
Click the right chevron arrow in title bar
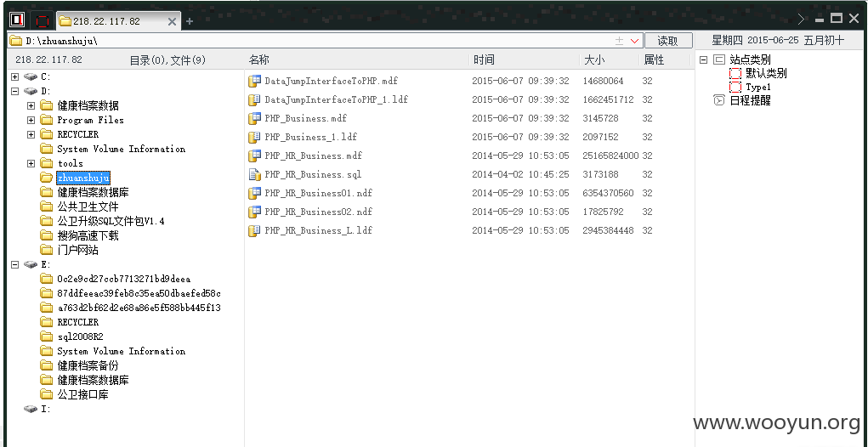pos(801,20)
